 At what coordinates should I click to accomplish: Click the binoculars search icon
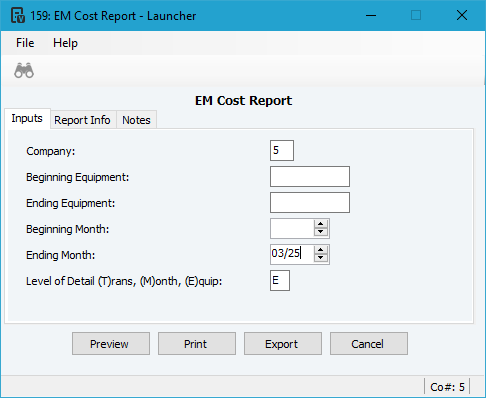(x=24, y=70)
